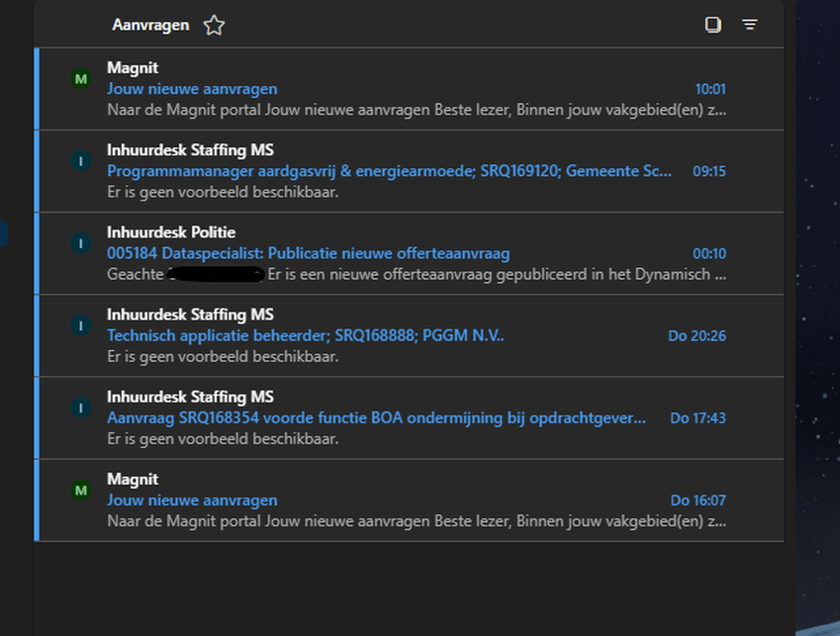Click the avatar beside Technisch applicatie beheerder email
The image size is (840, 636).
(x=81, y=325)
